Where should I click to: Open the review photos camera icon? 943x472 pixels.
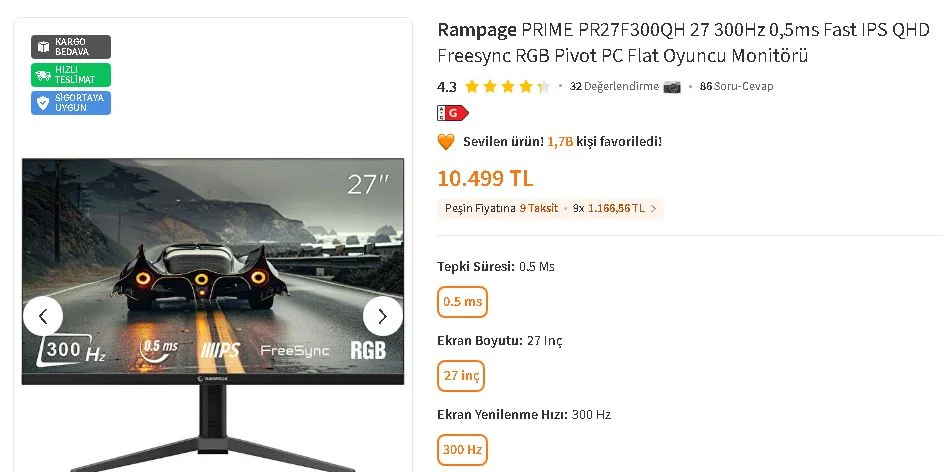[672, 87]
